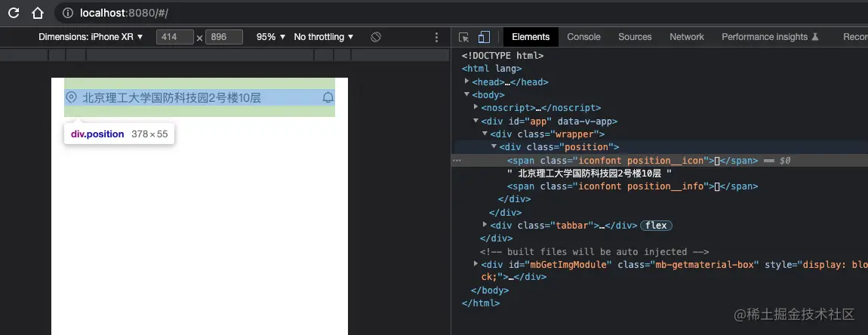Activate the inspect element picker icon
868x335 pixels.
[x=464, y=37]
